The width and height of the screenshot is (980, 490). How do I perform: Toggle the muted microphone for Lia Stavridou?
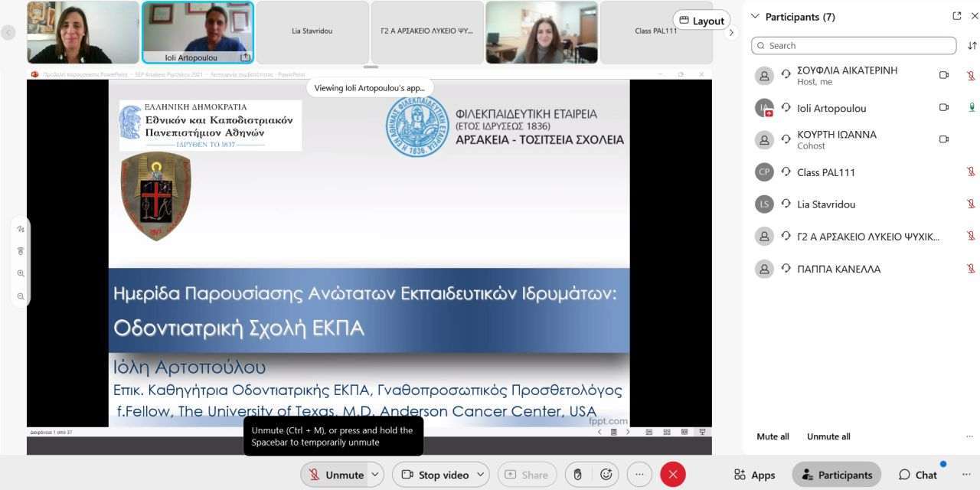[x=971, y=204]
